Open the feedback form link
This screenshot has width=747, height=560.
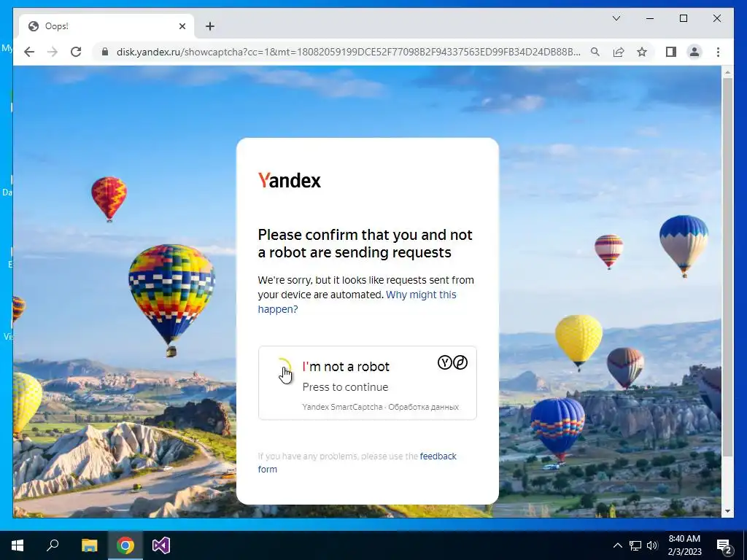coord(357,462)
